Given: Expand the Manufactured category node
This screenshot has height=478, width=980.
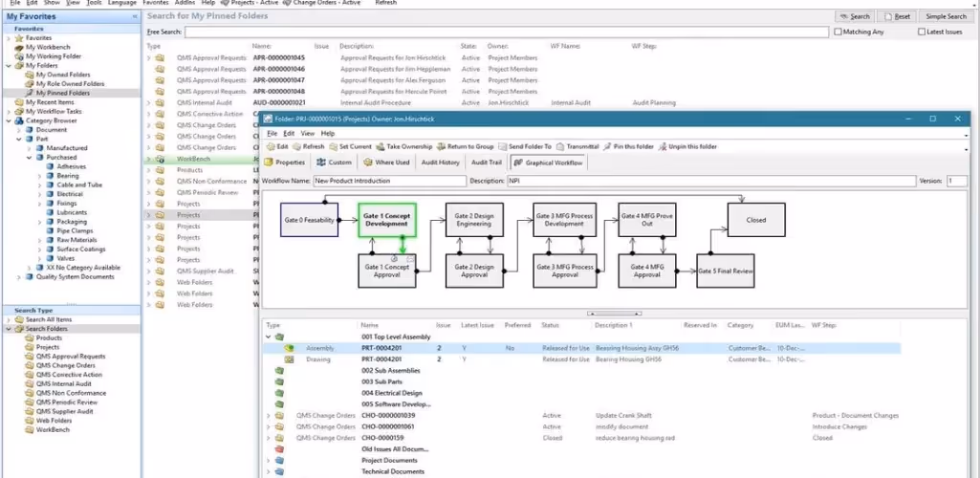Looking at the screenshot, I should point(30,148).
